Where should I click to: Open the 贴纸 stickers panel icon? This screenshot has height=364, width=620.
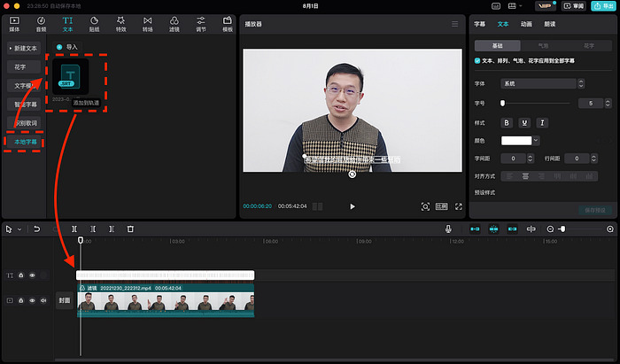[x=94, y=24]
